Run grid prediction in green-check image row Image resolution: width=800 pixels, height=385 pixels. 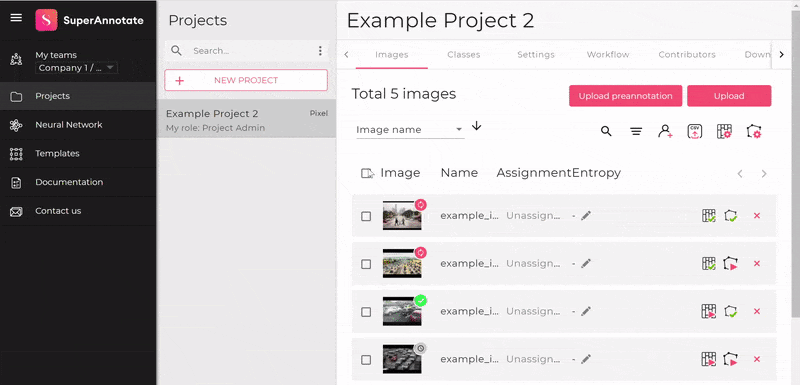coord(709,311)
